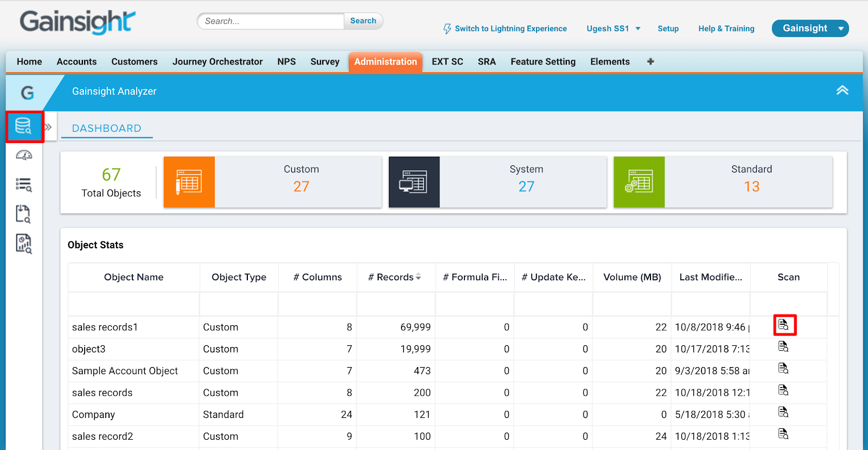
Task: Sort by # Records column arrow
Action: (x=418, y=277)
